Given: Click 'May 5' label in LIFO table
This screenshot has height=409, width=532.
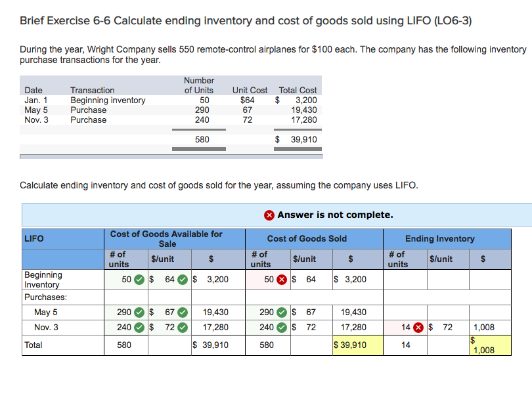Looking at the screenshot, I should [46, 312].
